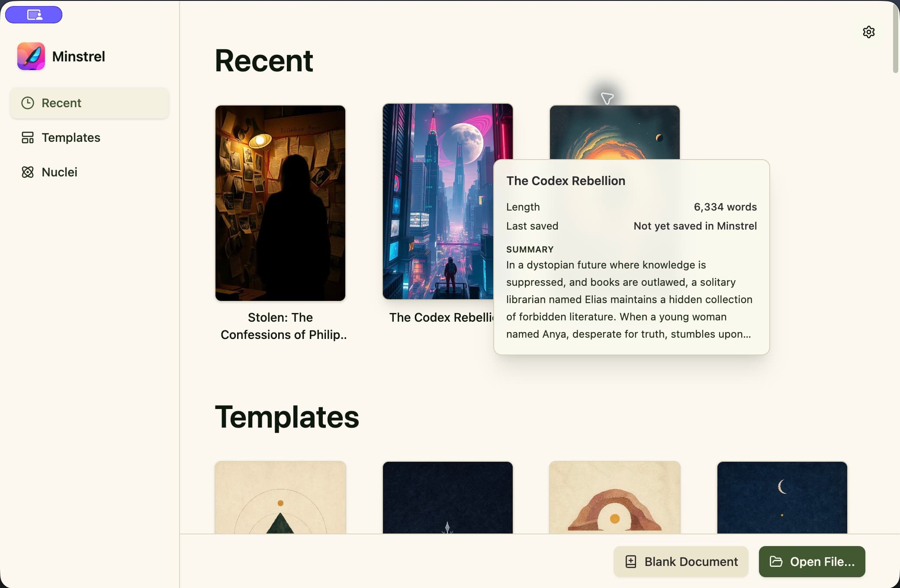Choose the dark template with diamond sparkle
This screenshot has width=900, height=588.
point(448,498)
